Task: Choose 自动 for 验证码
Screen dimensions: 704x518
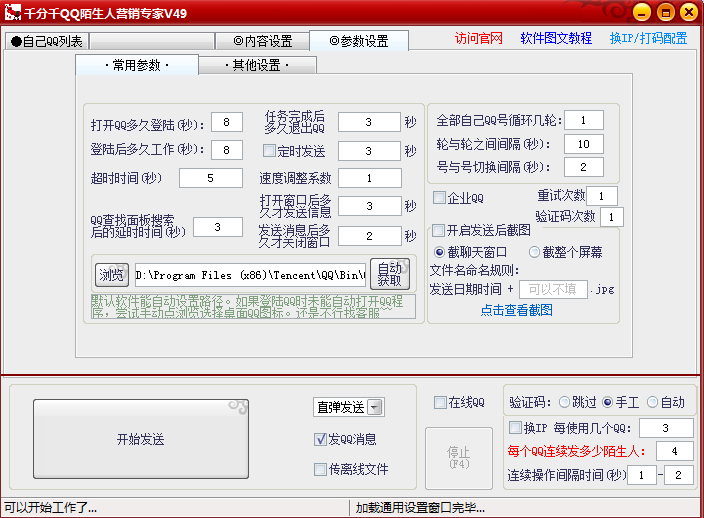Action: click(x=652, y=402)
